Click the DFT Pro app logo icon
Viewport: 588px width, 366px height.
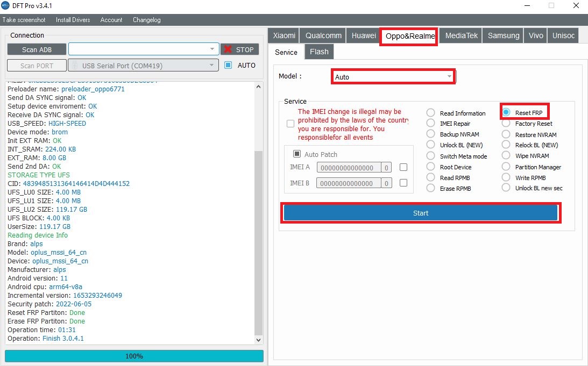(x=5, y=5)
